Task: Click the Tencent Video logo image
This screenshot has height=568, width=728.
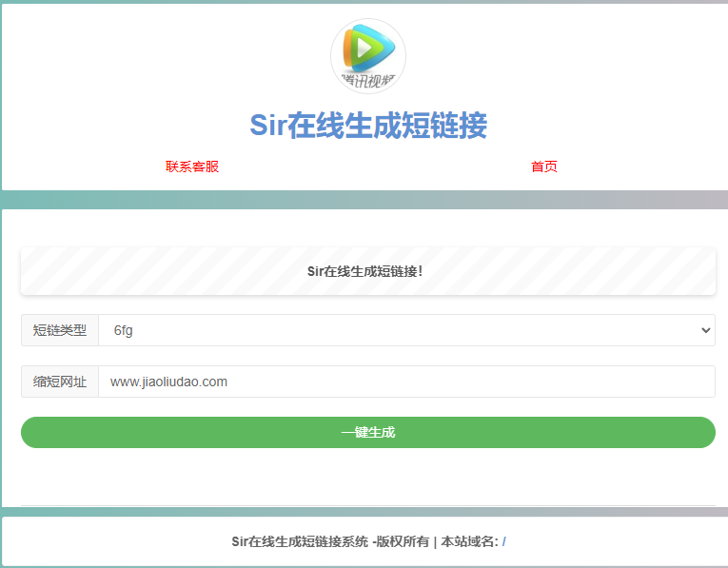Action: [368, 55]
